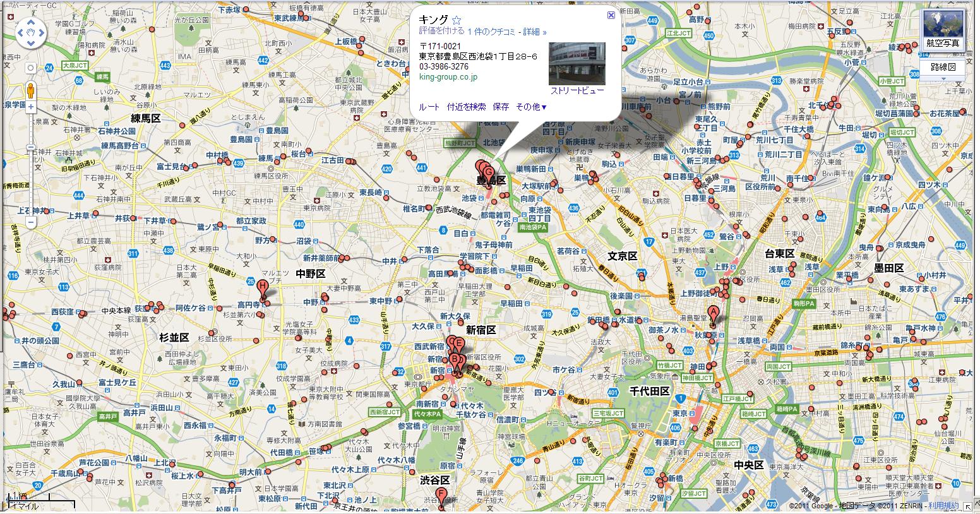Click the 大泉JCT junction sign
980x514 pixels.
click(x=76, y=65)
